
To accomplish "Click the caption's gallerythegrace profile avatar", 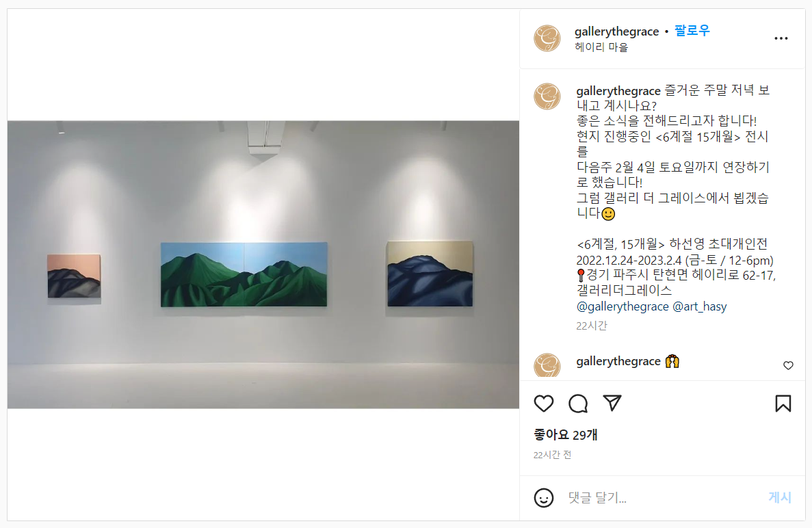I will pos(547,96).
